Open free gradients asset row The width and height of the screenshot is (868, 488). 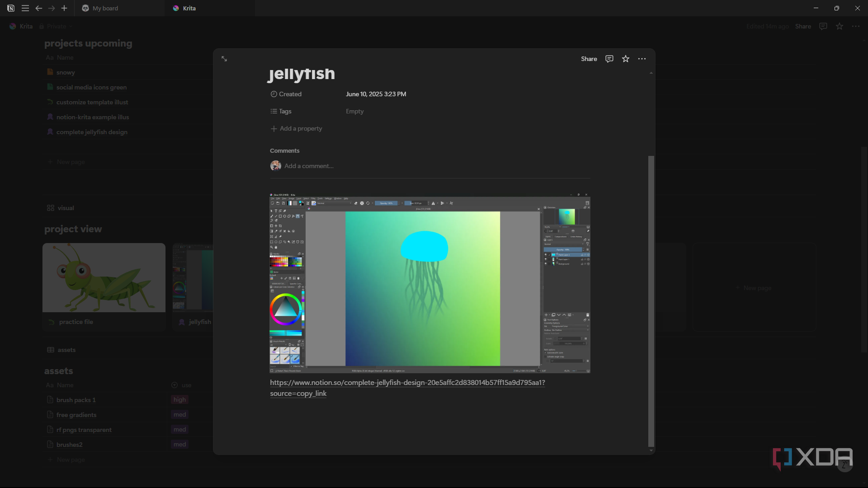point(76,415)
